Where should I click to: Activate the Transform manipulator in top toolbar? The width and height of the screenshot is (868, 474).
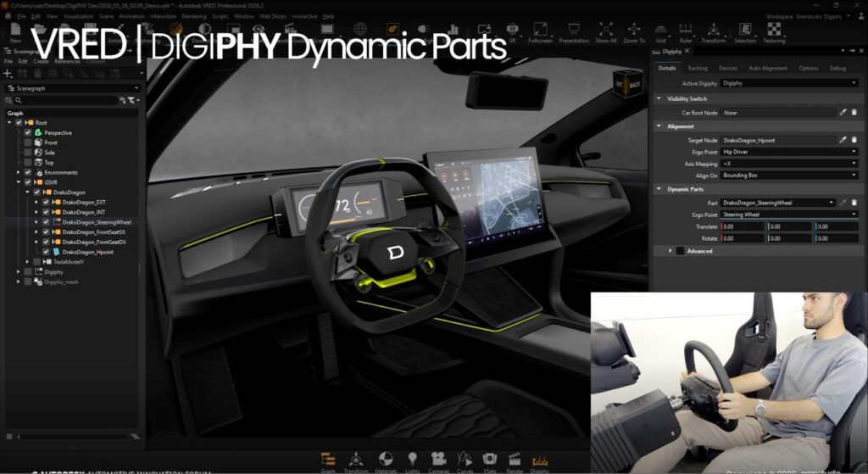[x=714, y=31]
